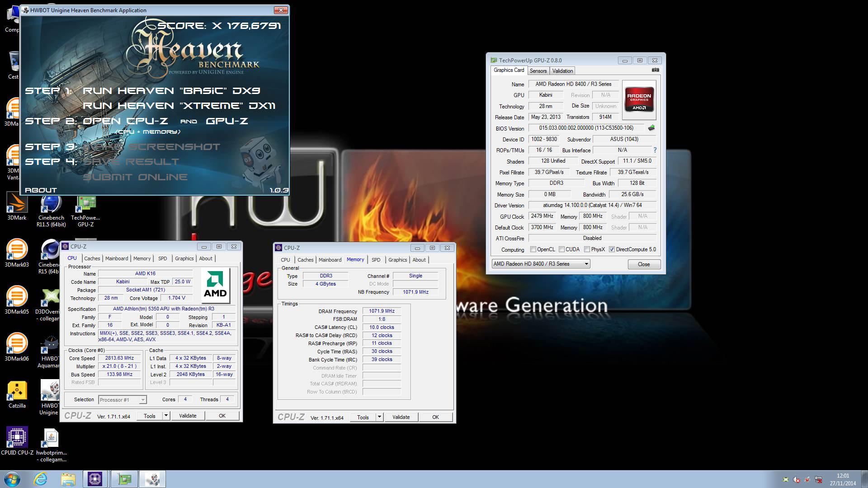The width and height of the screenshot is (868, 488).
Task: Open D3DOverrider desktop shortcut
Action: [48, 305]
